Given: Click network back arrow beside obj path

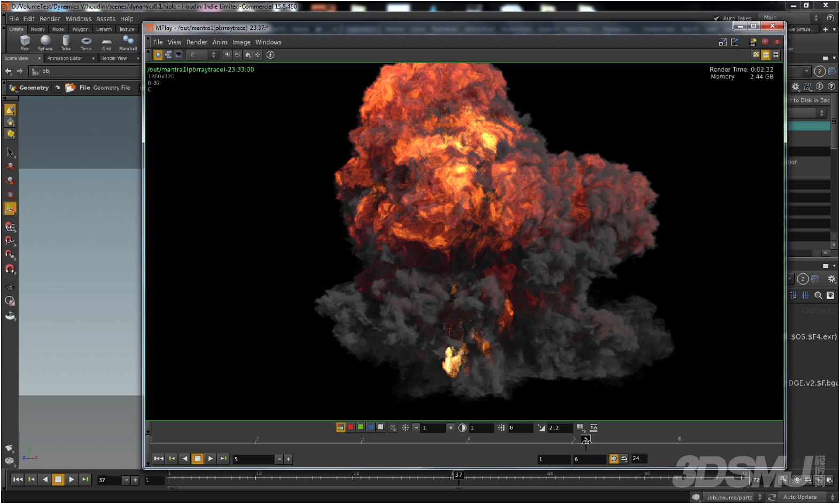Looking at the screenshot, I should (8, 71).
